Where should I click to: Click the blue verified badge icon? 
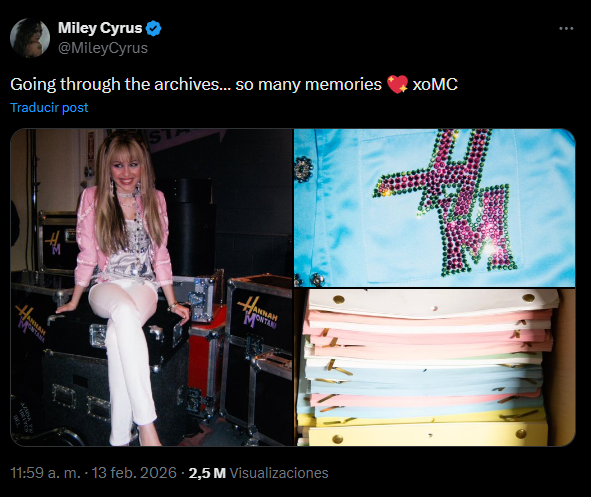153,28
